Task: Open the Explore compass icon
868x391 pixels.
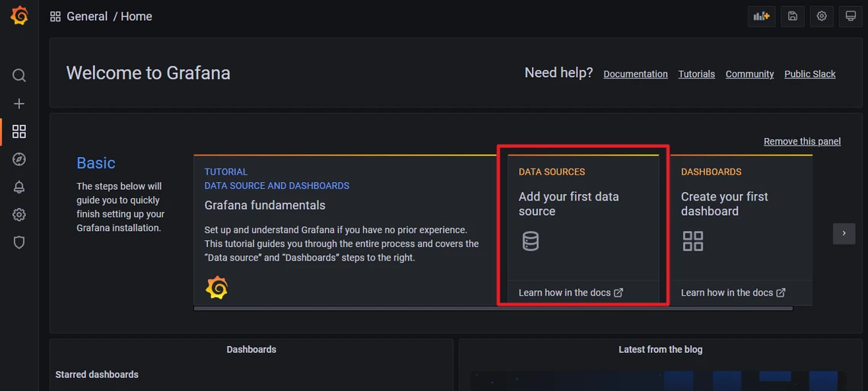Action: [x=19, y=159]
